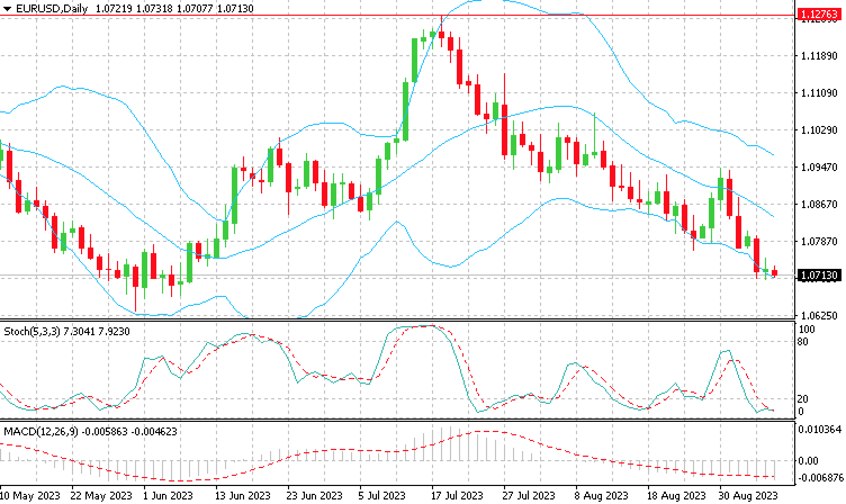Click the Stochastic scale value 100

tap(807, 329)
